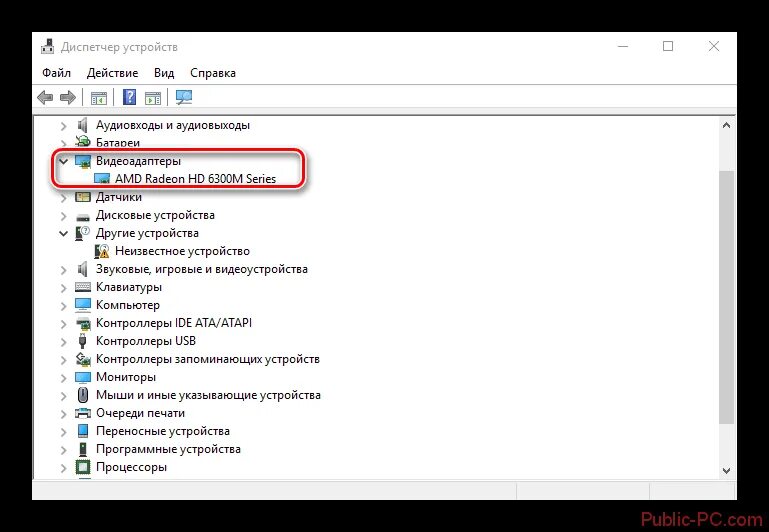Image resolution: width=769 pixels, height=532 pixels.
Task: Click the Мониторы icon
Action: click(x=83, y=377)
